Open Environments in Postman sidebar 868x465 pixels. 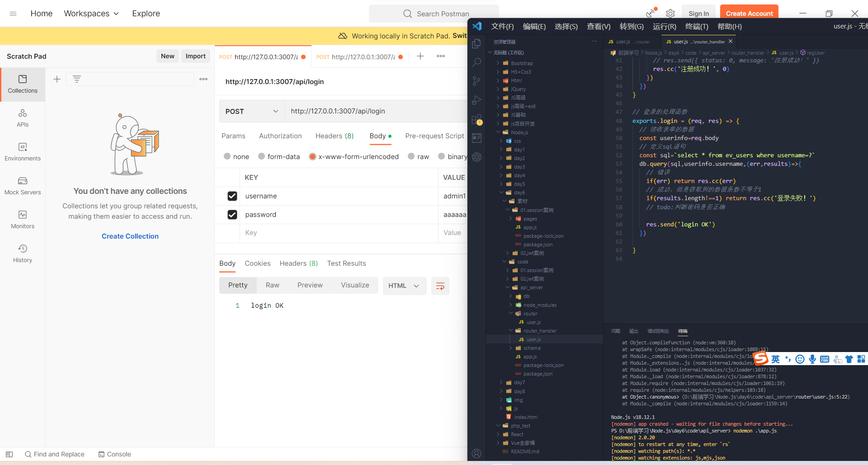[23, 152]
